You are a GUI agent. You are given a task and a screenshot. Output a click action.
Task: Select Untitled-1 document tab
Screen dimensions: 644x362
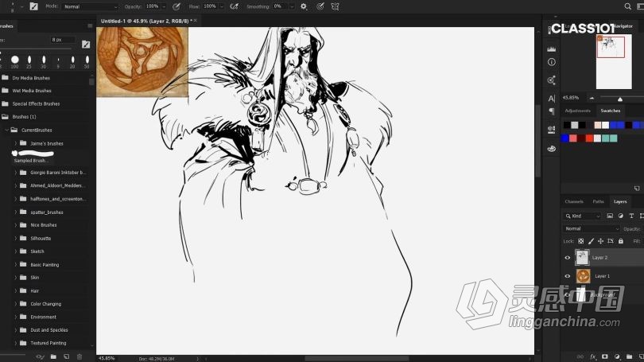click(x=145, y=21)
